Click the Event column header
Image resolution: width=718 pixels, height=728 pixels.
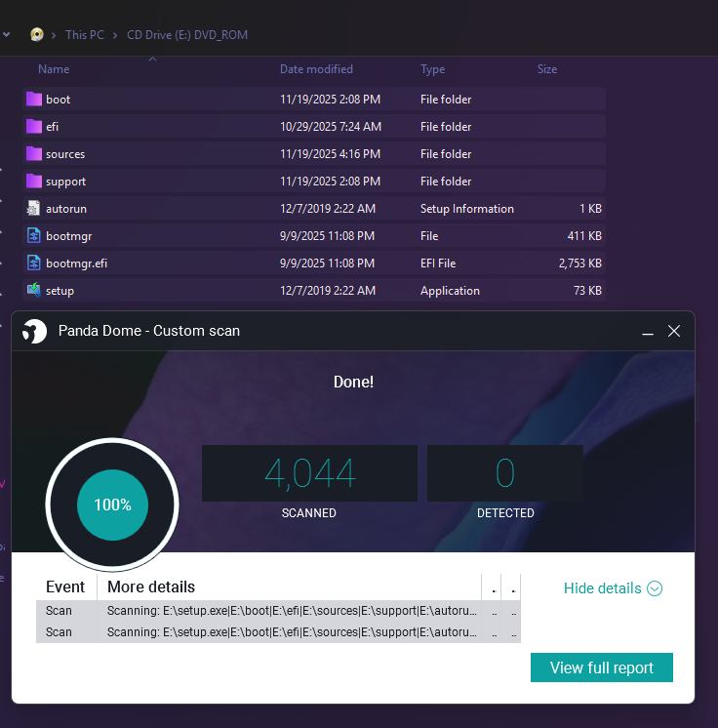(x=65, y=586)
